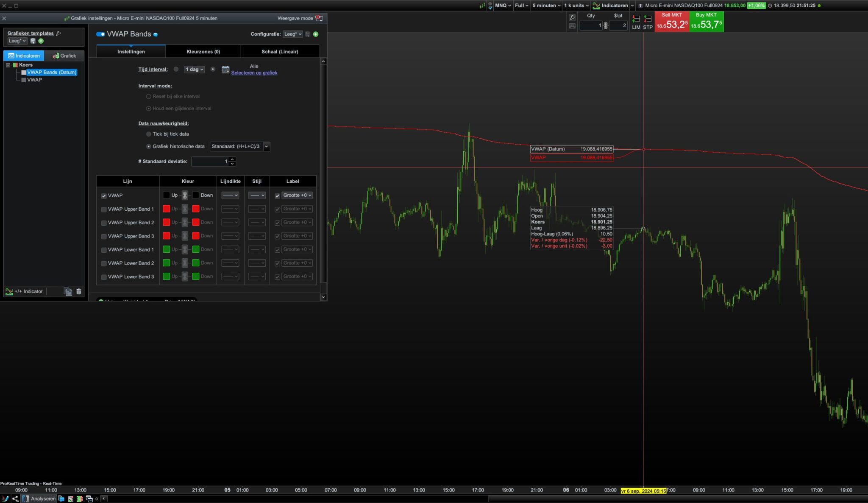The image size is (868, 503).
Task: Enable the VWAP Upper Band 1 checkbox
Action: pyautogui.click(x=104, y=210)
